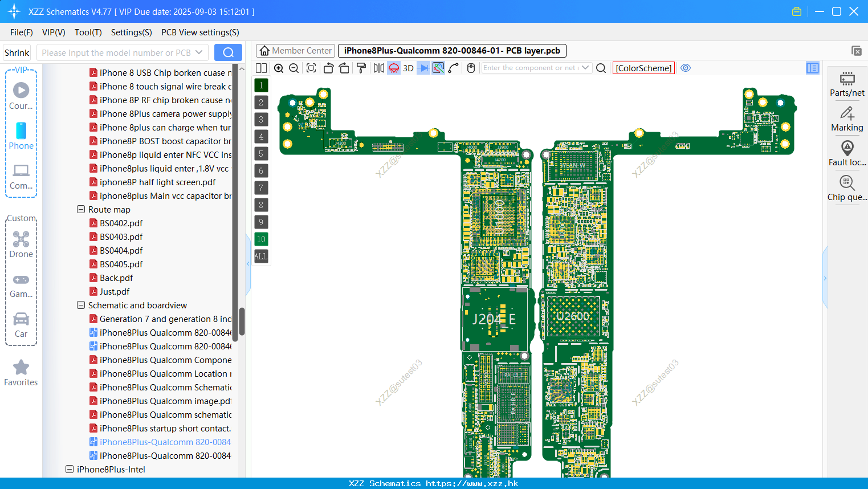Select PCB layer 1
The width and height of the screenshot is (868, 489).
click(261, 85)
